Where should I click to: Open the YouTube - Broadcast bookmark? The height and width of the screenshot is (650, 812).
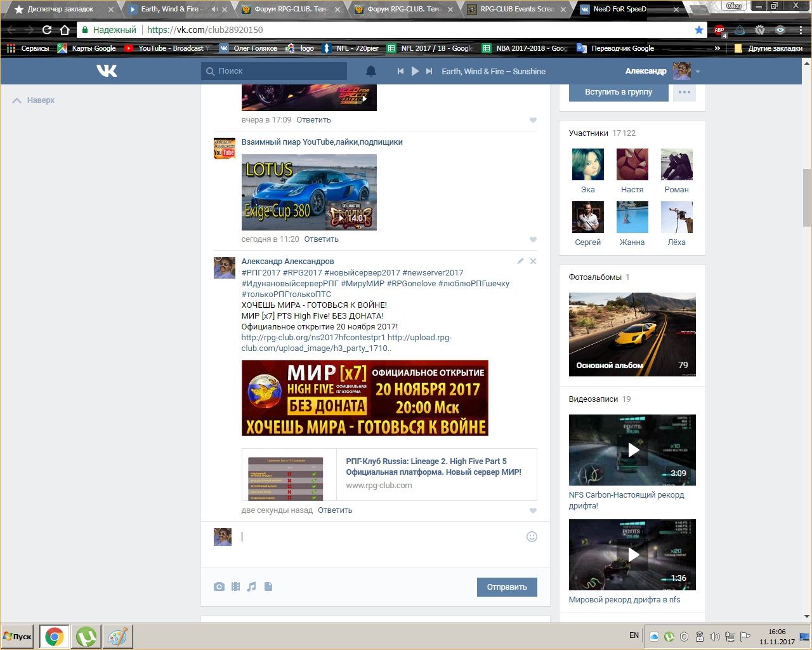click(x=167, y=48)
